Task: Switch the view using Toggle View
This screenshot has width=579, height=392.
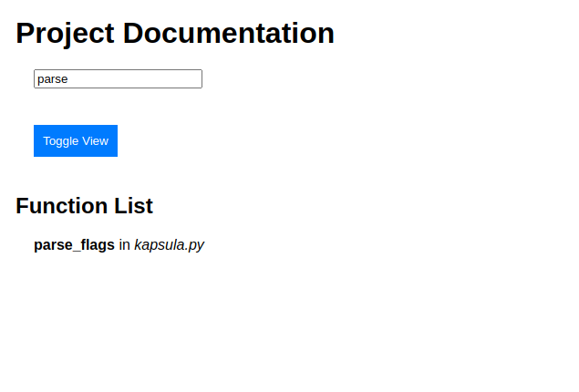Action: pyautogui.click(x=76, y=141)
